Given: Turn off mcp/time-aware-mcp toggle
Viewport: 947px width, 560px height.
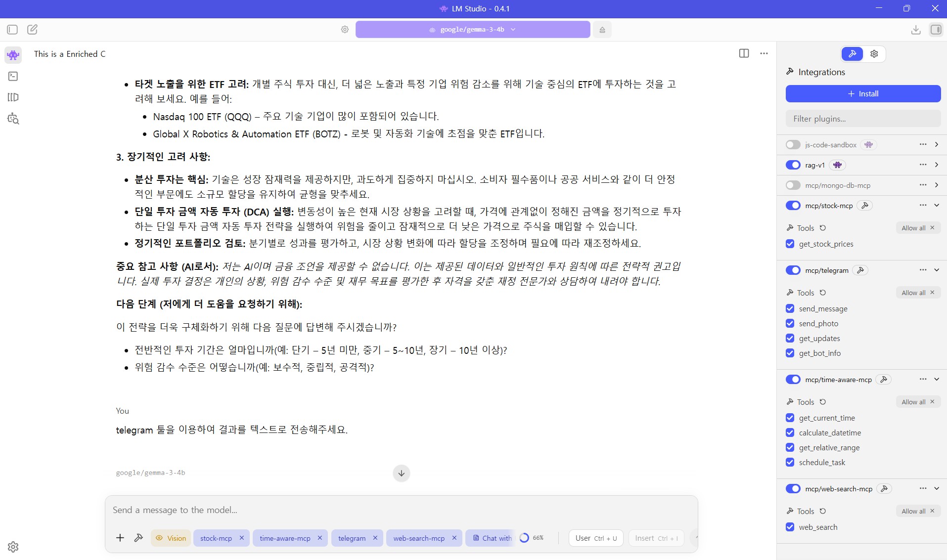Looking at the screenshot, I should click(793, 379).
